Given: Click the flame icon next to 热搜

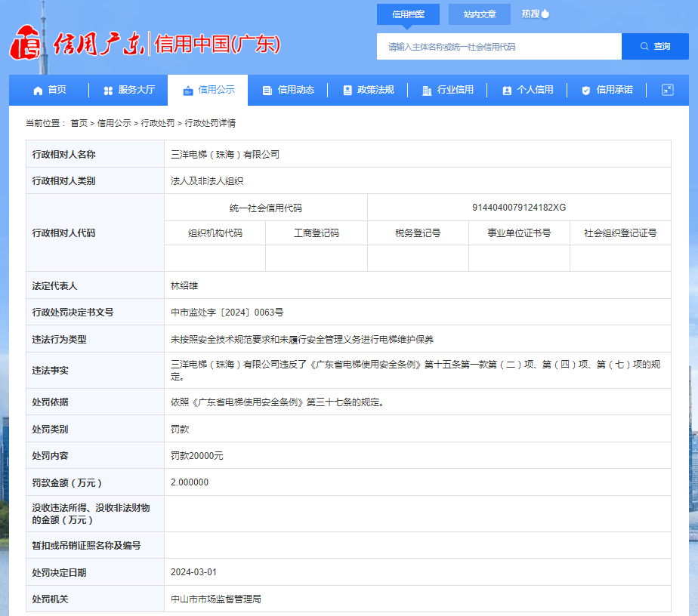Looking at the screenshot, I should tap(545, 14).
